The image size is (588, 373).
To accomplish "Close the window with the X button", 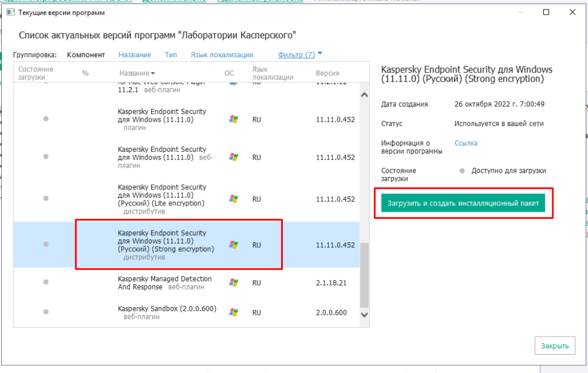I will point(572,12).
